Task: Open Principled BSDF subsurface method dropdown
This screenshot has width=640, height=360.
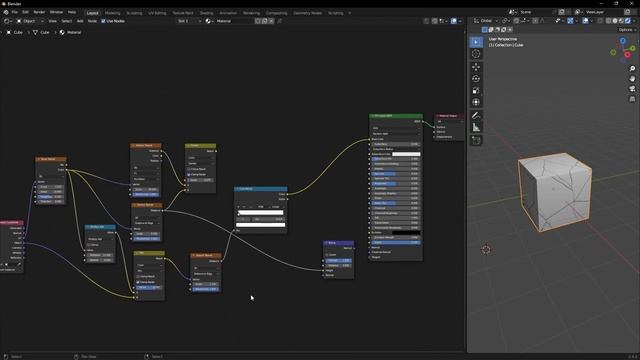Action: click(x=396, y=133)
